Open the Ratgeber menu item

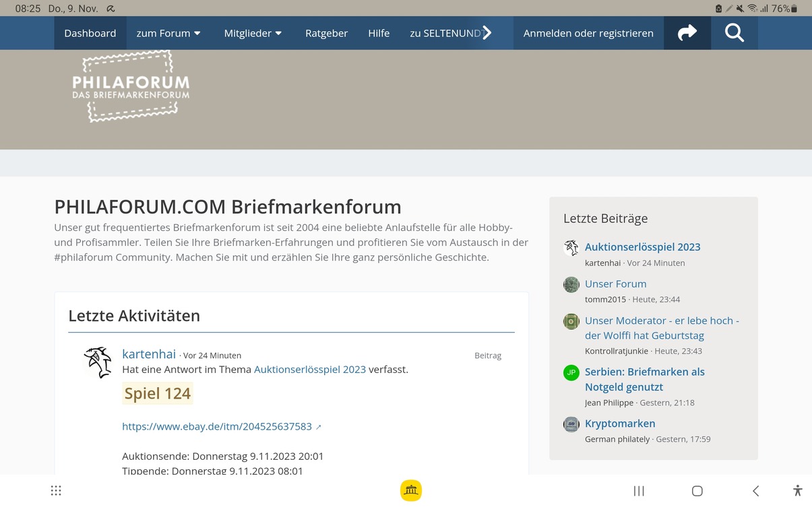point(326,33)
